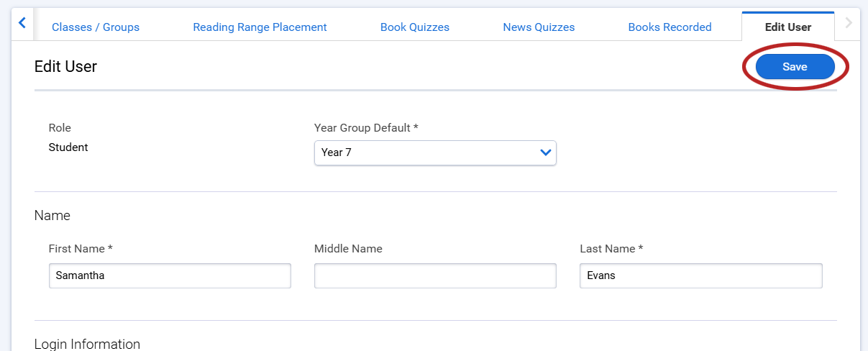
Task: Click the 'Year Group Default *' label
Action: (366, 128)
